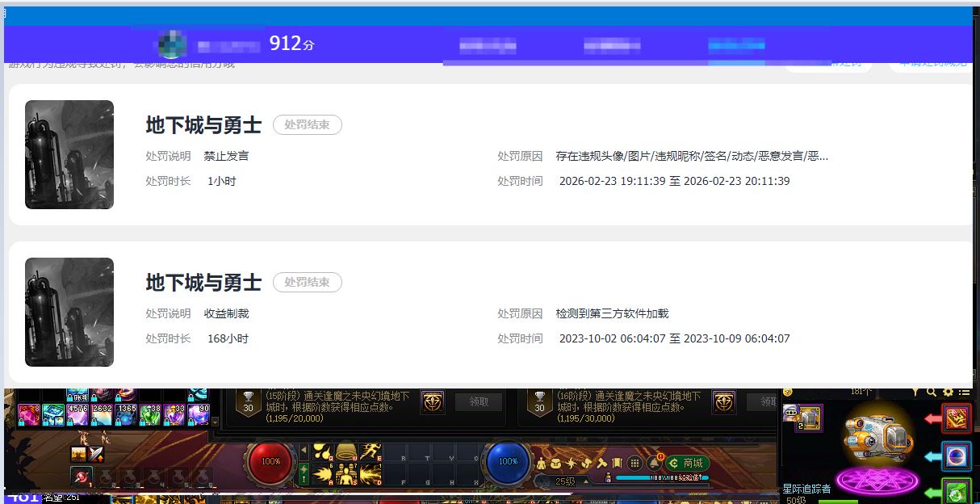Select inventory item with count 1365
Viewport: 980px width, 504px height.
click(x=126, y=415)
